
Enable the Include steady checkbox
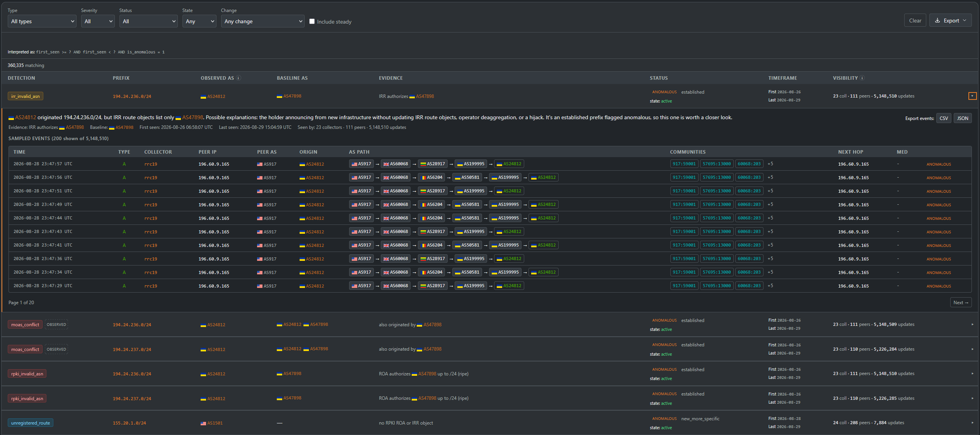[312, 21]
